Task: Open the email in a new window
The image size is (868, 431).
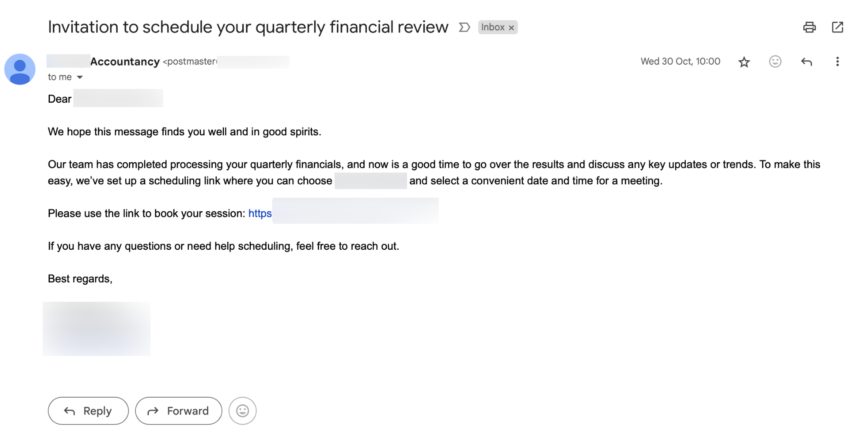Action: tap(837, 27)
